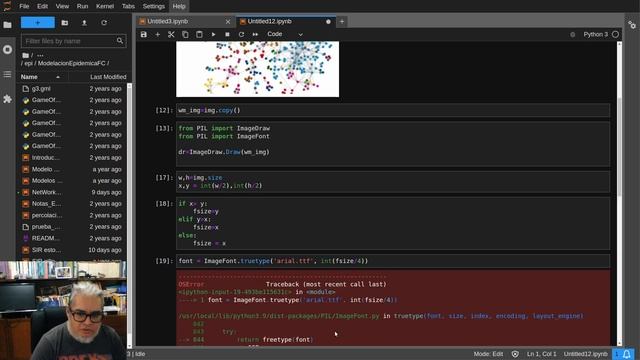Select the g3.gml file
The image size is (640, 360).
point(72,89)
